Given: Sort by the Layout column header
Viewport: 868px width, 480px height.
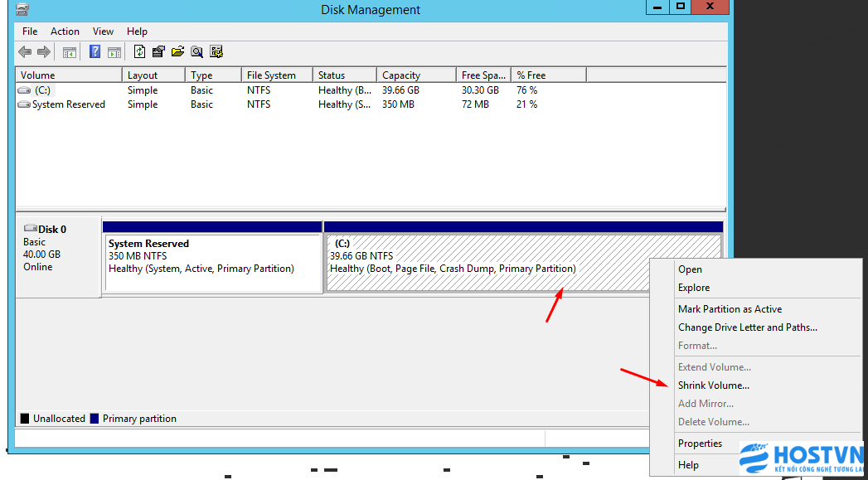Looking at the screenshot, I should [x=153, y=75].
